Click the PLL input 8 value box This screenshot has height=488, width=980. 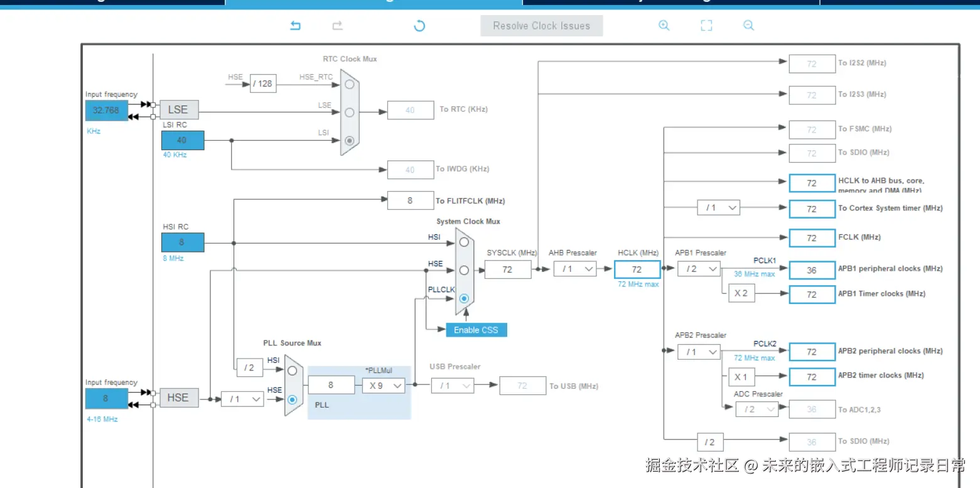(331, 385)
